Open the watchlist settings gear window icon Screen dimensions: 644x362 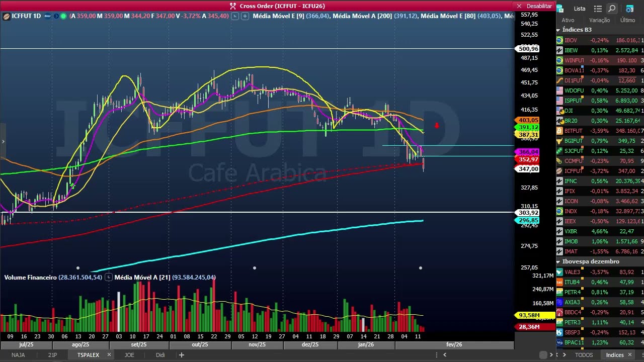pyautogui.click(x=629, y=9)
